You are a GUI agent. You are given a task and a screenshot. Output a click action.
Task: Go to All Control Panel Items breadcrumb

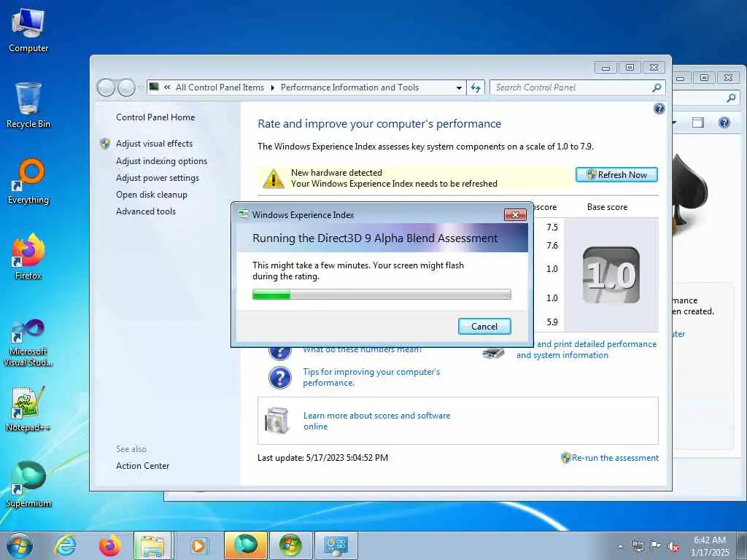pos(220,87)
